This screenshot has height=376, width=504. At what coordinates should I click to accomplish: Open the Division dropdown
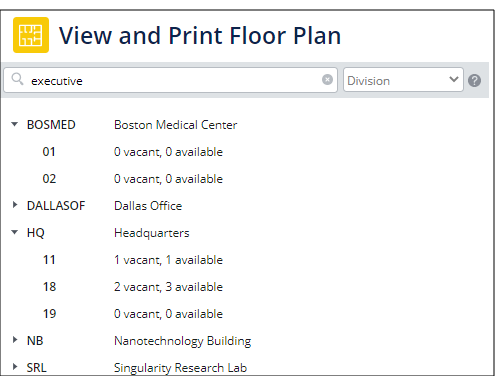[x=403, y=80]
